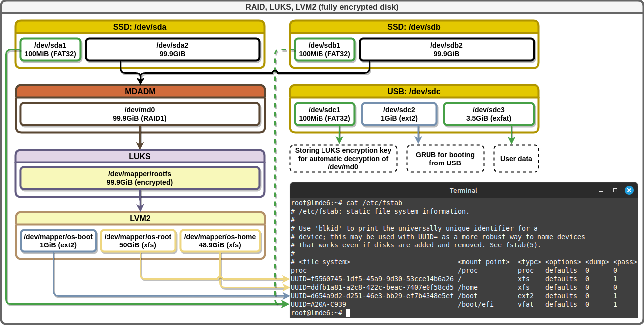Pick the /dev/sdb2 99.9GiB partition box
Screen dimensions: 644x325
click(x=446, y=49)
